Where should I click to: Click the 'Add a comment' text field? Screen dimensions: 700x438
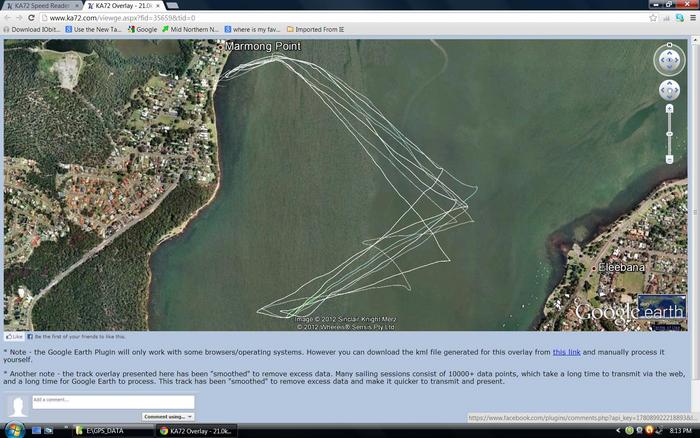112,401
